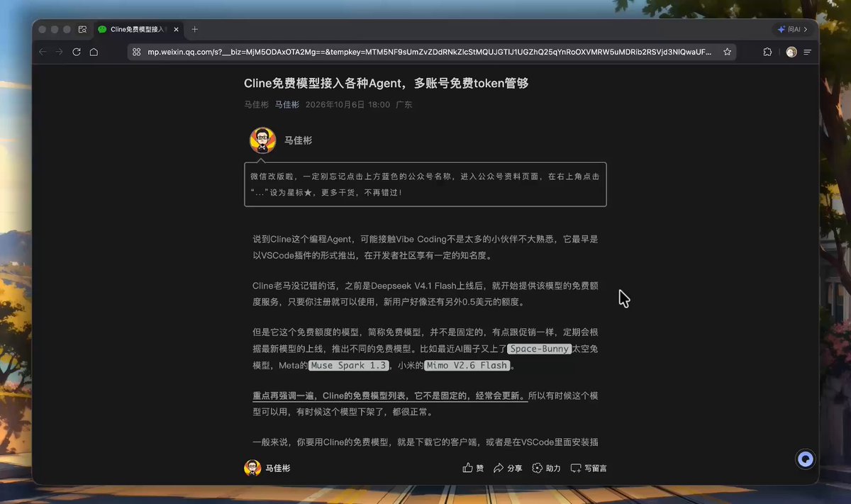Click the notice text starting 微信改版啦

(x=425, y=184)
